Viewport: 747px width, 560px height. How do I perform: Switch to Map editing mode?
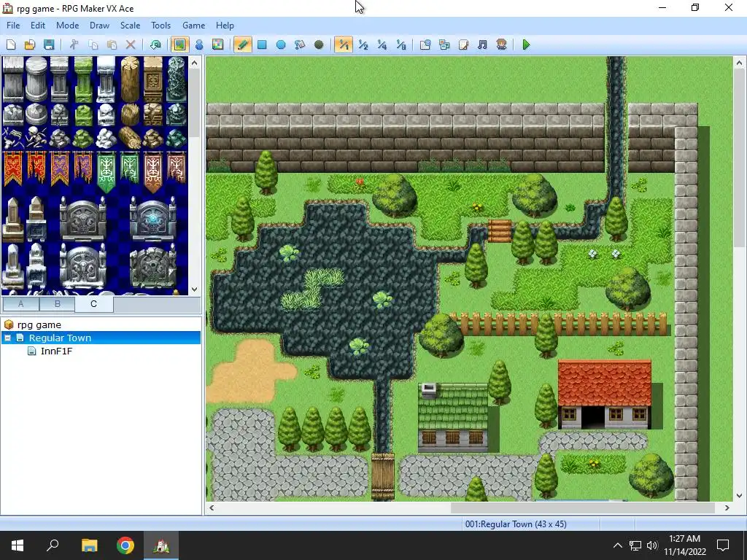pos(180,44)
